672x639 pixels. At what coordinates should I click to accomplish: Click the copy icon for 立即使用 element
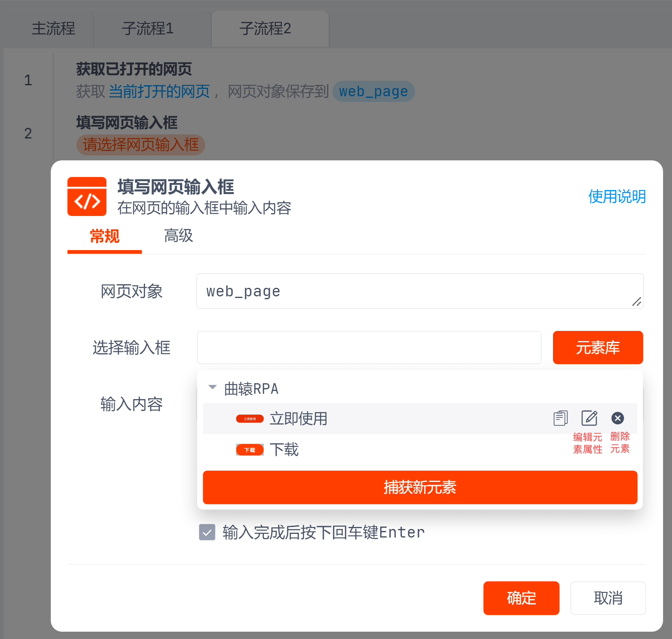pyautogui.click(x=560, y=418)
